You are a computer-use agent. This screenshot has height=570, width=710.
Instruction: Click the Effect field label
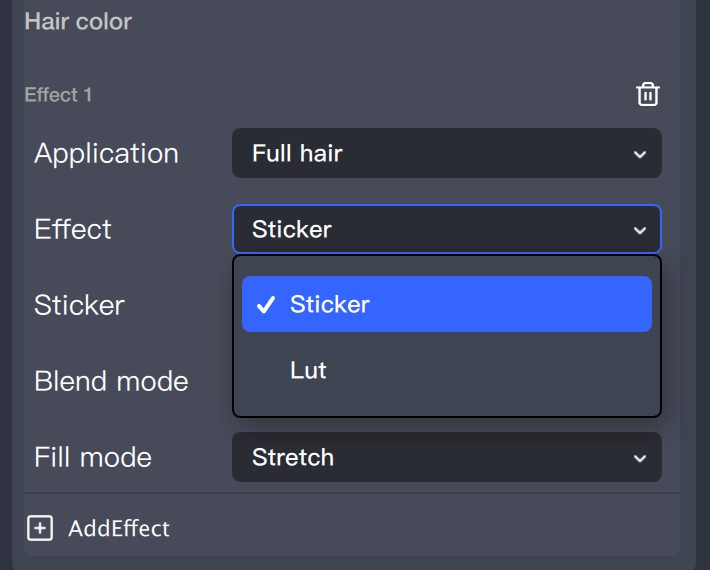(73, 229)
